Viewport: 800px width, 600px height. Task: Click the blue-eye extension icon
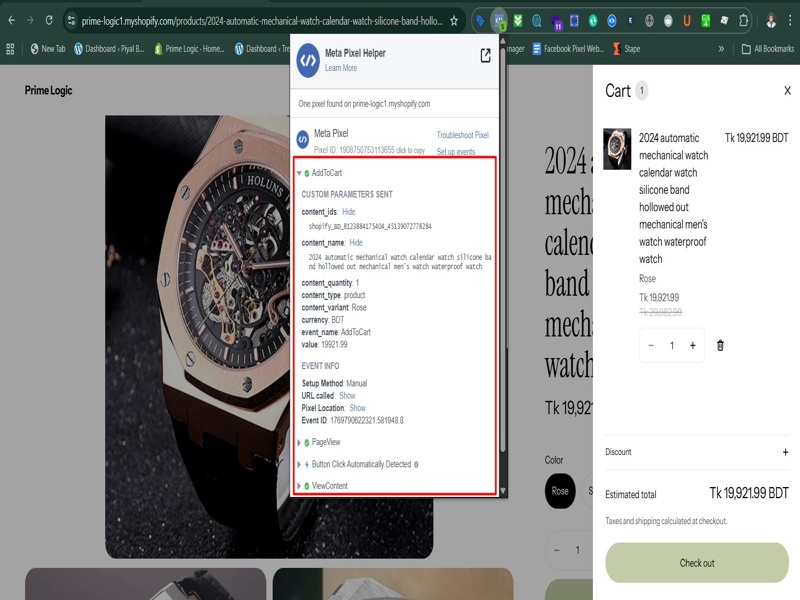coord(612,21)
